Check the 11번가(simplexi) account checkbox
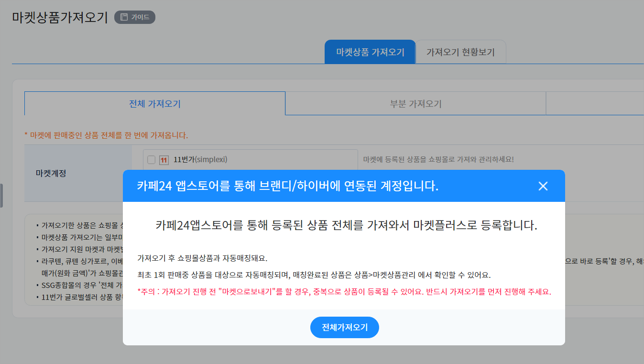 pos(151,160)
